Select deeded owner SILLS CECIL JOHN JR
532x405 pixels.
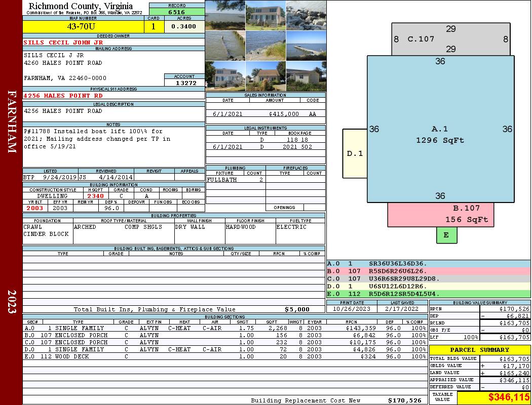coord(63,43)
